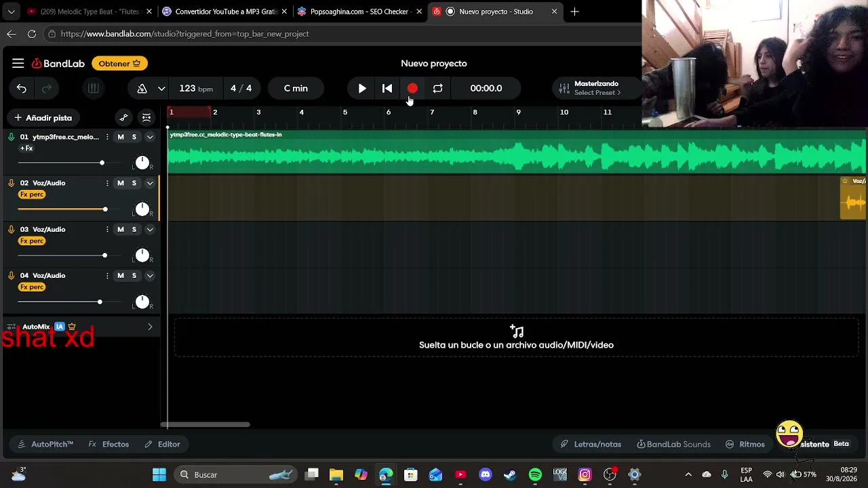
Task: Expand track 04 chevron
Action: tap(150, 275)
